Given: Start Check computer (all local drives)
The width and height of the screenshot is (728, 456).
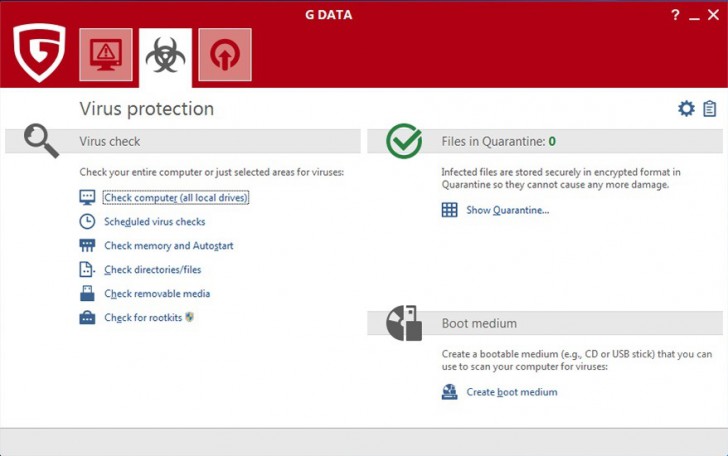Looking at the screenshot, I should [176, 197].
